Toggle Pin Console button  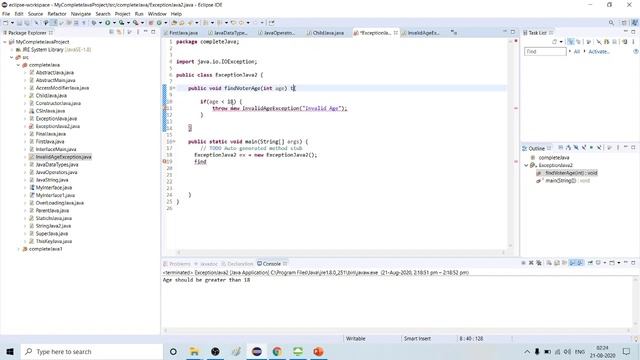click(x=590, y=263)
